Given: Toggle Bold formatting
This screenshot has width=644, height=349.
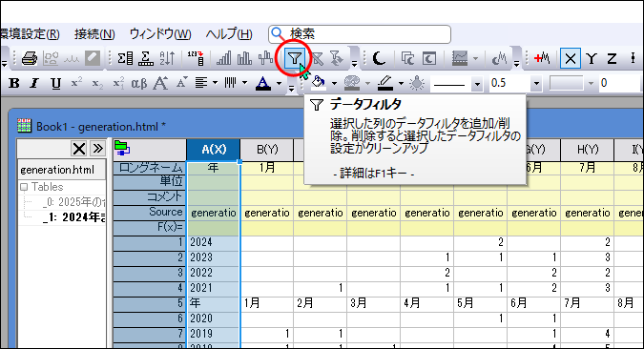Looking at the screenshot, I should (x=14, y=83).
